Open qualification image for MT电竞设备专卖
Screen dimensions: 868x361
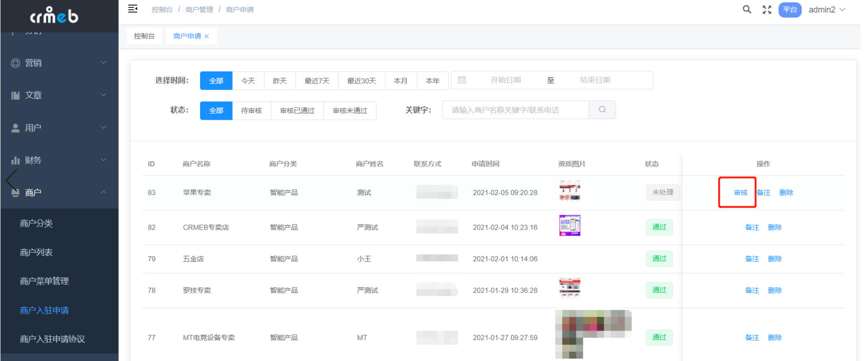[594, 334]
